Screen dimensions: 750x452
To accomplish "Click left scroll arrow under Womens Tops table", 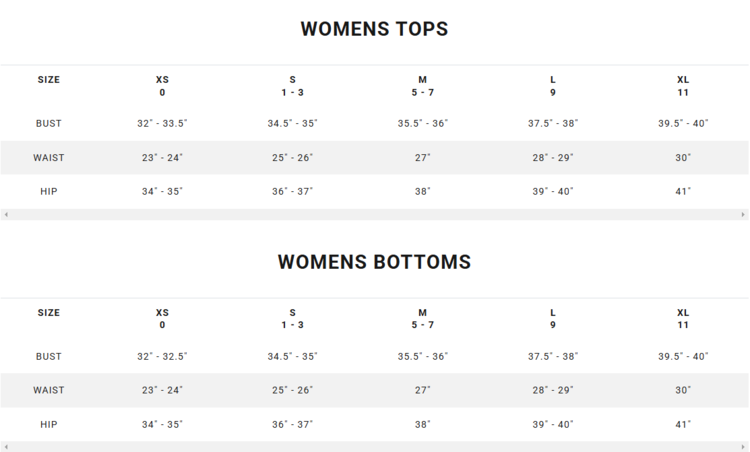I will [x=6, y=215].
